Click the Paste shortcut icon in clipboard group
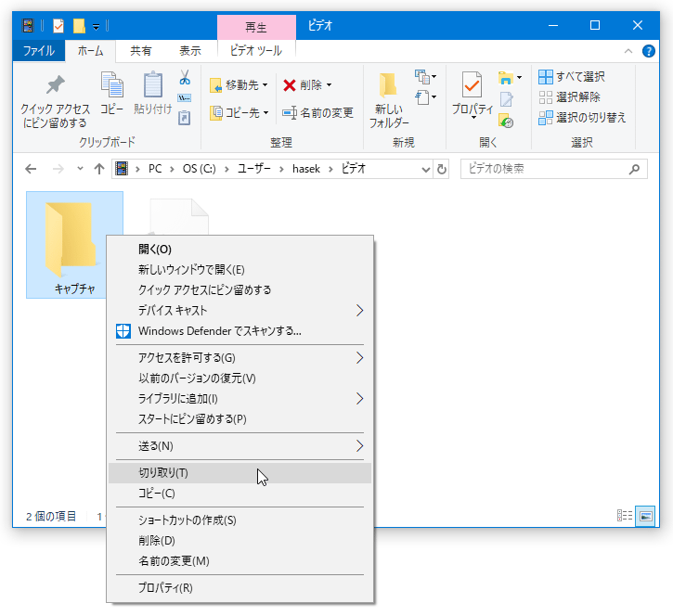Image resolution: width=673 pixels, height=616 pixels. pos(185,118)
